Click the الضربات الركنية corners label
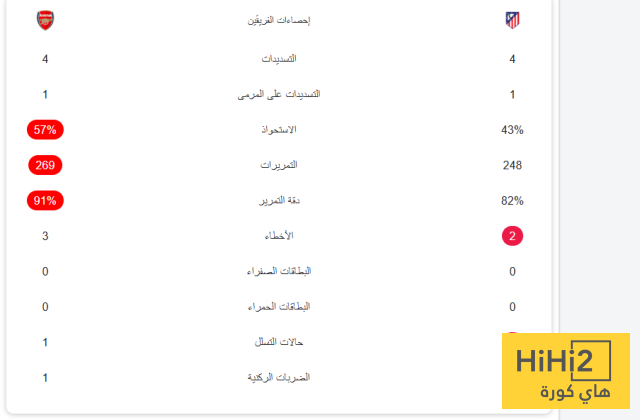The width and height of the screenshot is (640, 420). coord(279,377)
